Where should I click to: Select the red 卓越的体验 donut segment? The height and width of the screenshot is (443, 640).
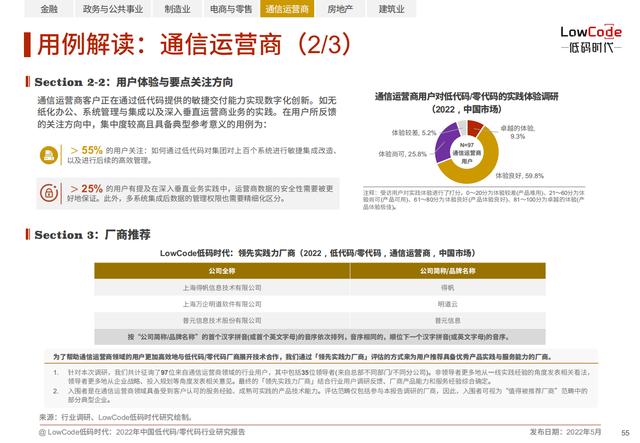coord(474,127)
